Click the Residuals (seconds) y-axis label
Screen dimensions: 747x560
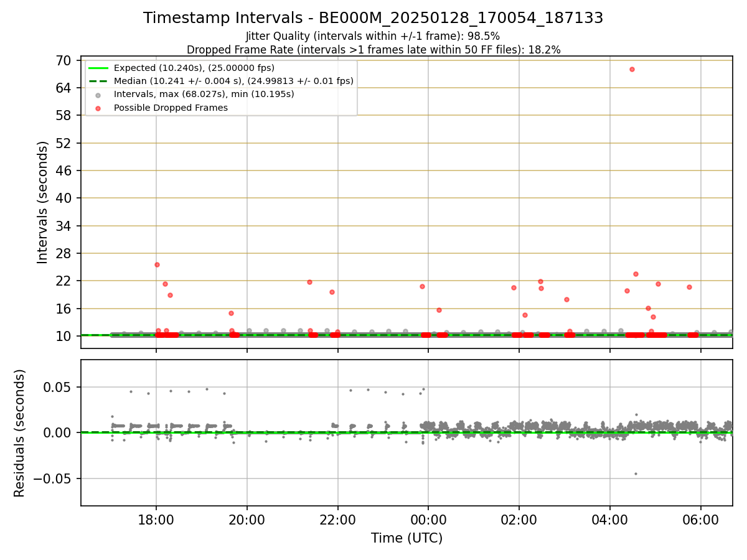click(x=20, y=433)
